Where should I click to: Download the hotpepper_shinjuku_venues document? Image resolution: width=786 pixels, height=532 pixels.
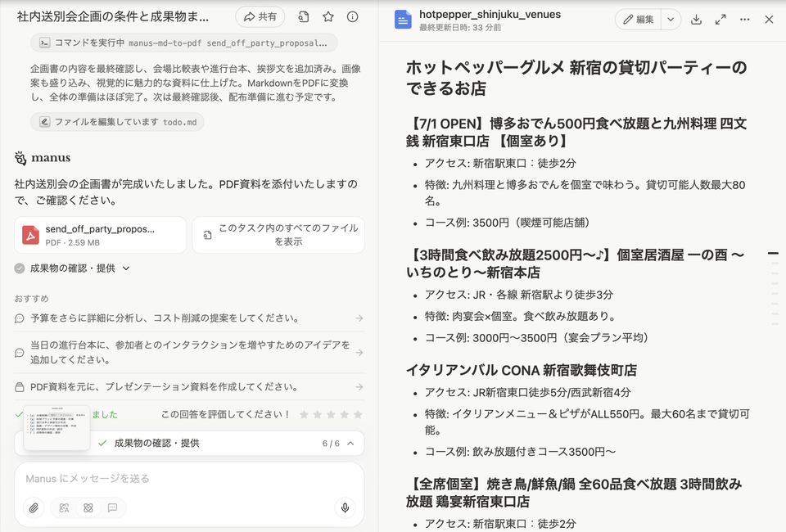[x=696, y=20]
